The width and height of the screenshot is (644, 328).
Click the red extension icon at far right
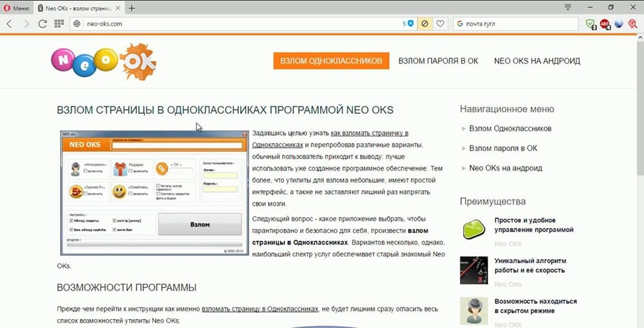(634, 24)
